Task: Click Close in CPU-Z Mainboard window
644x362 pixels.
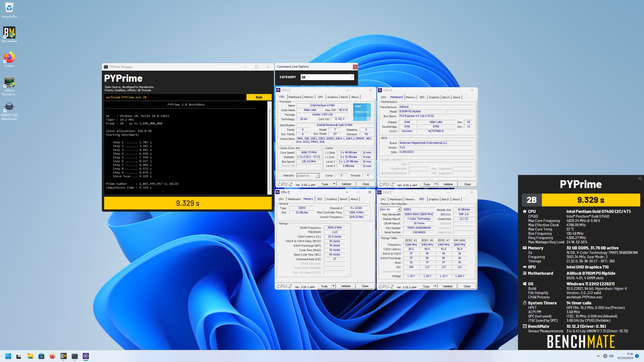Action: pyautogui.click(x=467, y=184)
